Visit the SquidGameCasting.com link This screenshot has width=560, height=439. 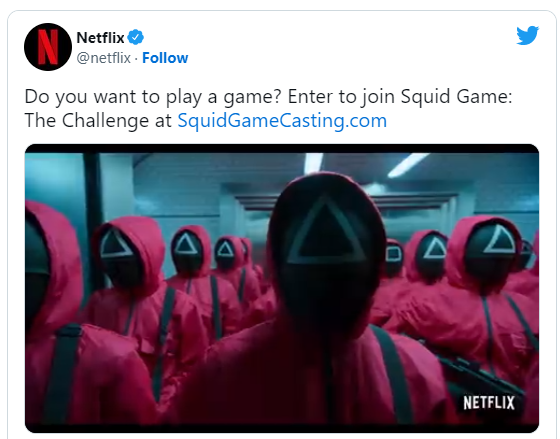click(x=282, y=120)
